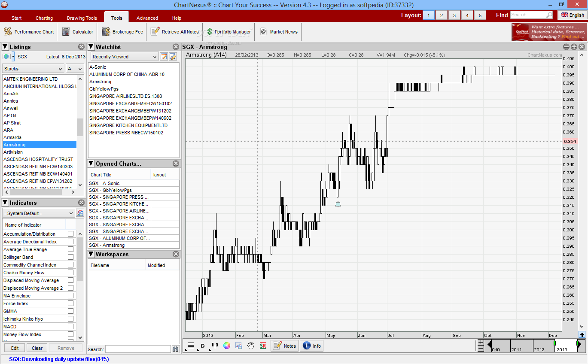Close the Indicators panel
The height and width of the screenshot is (364, 588).
(81, 203)
